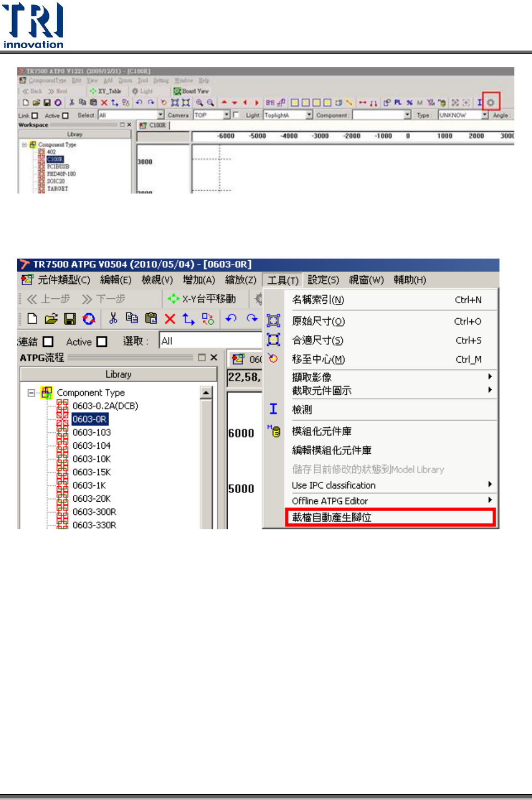The height and width of the screenshot is (800, 532).
Task: Toggle the Active checkbox in upper window
Action: (65, 116)
